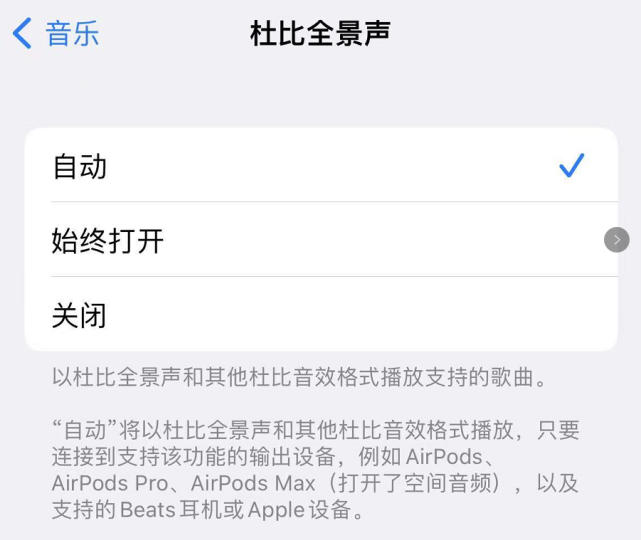Screen dimensions: 641x540
Task: Click the gray circular arrow button
Action: click(616, 240)
